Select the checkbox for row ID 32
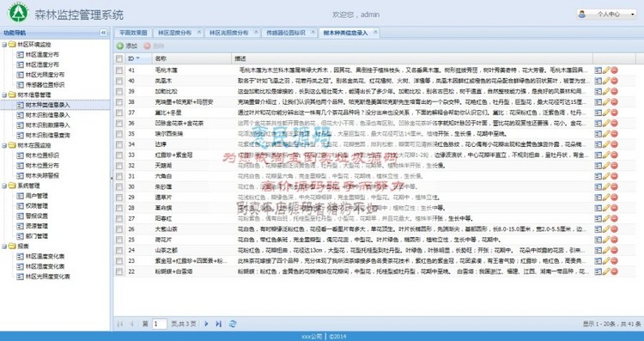The width and height of the screenshot is (644, 341). (x=119, y=166)
